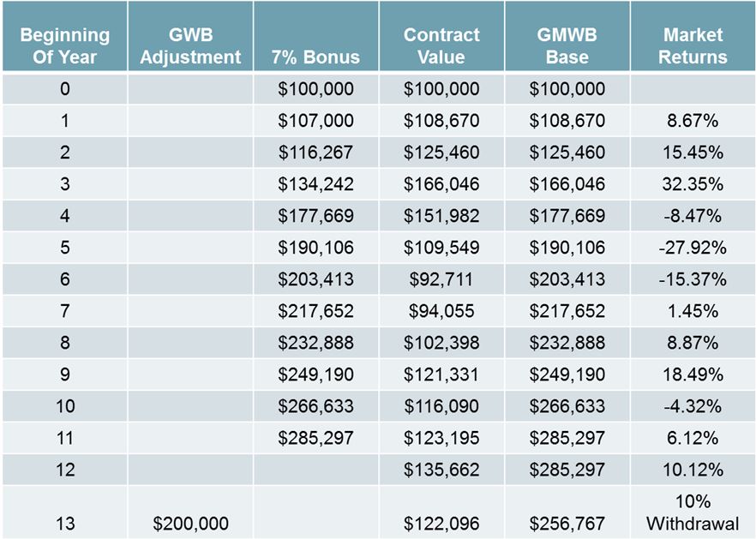Select the 32.35% market return cell

[x=693, y=184]
